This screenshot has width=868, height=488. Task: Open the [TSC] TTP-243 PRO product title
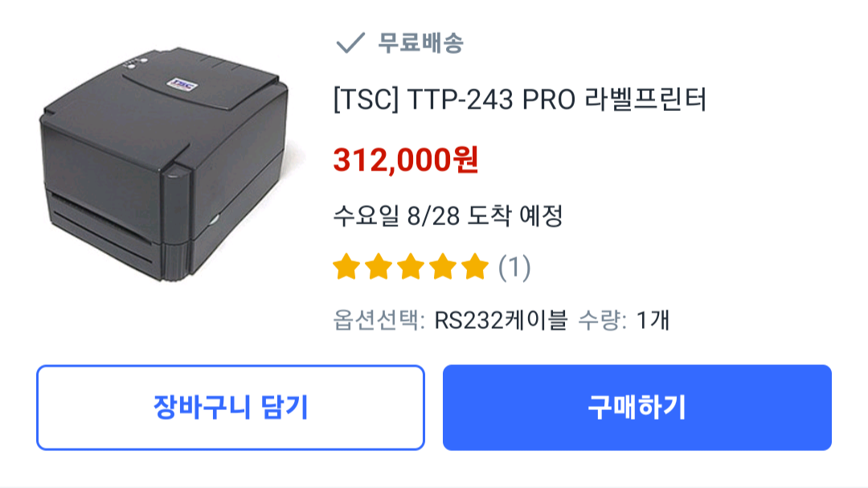[x=520, y=100]
